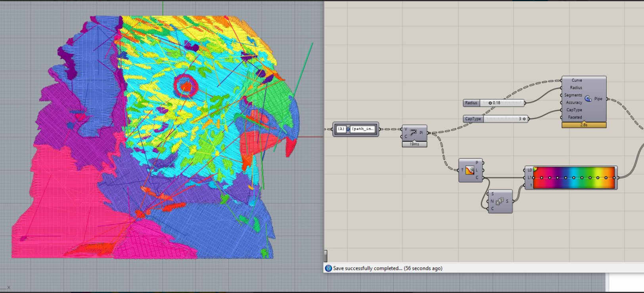Click the CapType slider grip at 3
644x293 pixels.
pos(524,119)
